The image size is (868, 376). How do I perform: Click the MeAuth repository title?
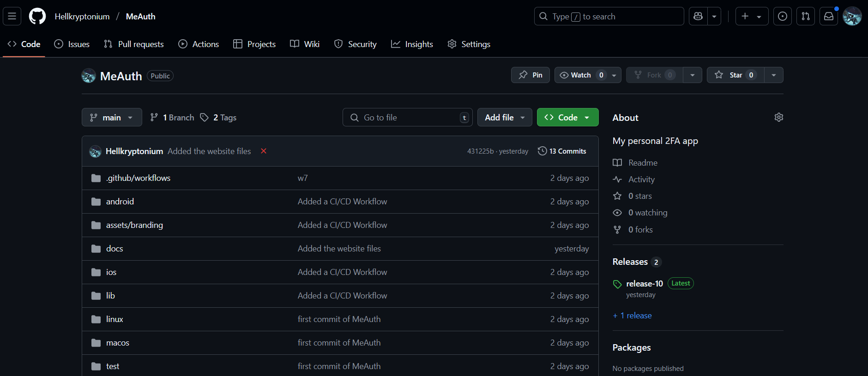click(121, 76)
